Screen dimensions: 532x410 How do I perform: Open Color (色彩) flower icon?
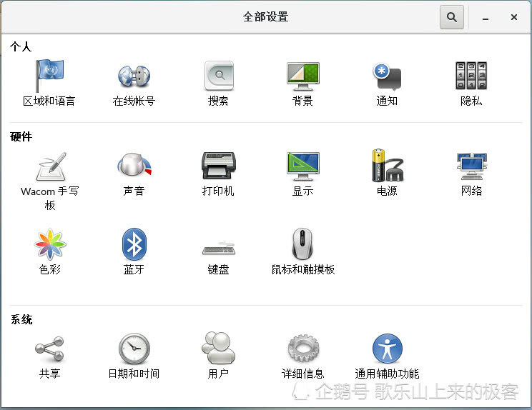pos(50,244)
